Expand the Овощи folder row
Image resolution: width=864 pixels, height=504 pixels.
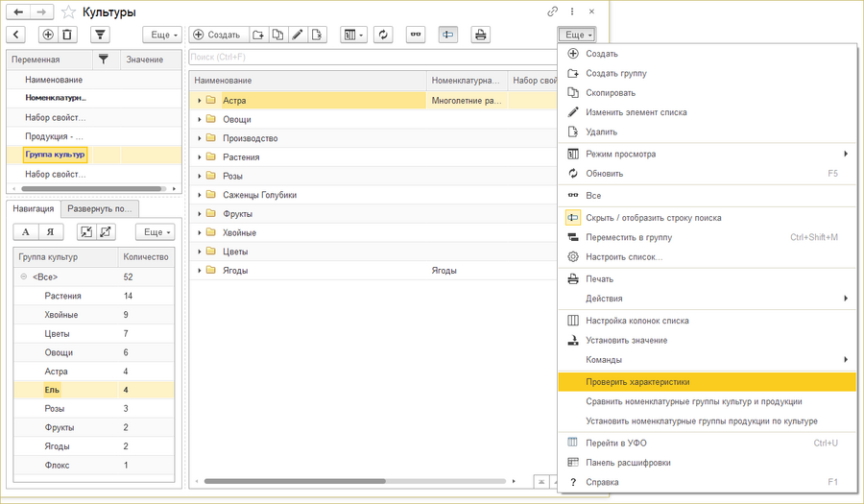[200, 120]
